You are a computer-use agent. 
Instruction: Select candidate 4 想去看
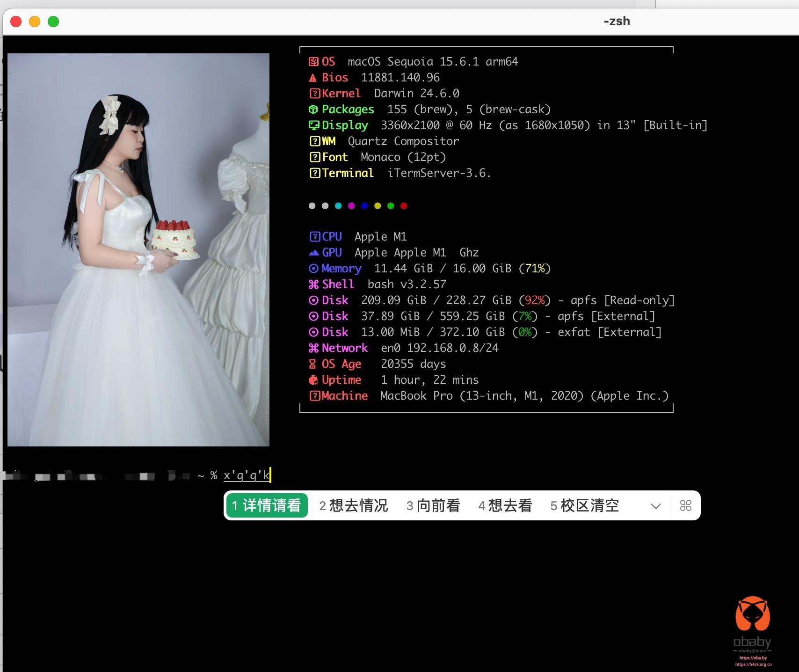tap(505, 505)
